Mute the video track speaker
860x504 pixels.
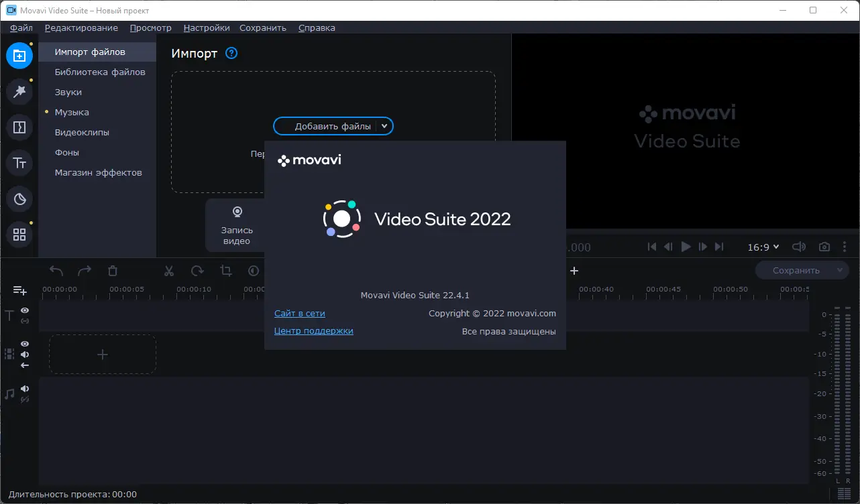[x=25, y=355]
